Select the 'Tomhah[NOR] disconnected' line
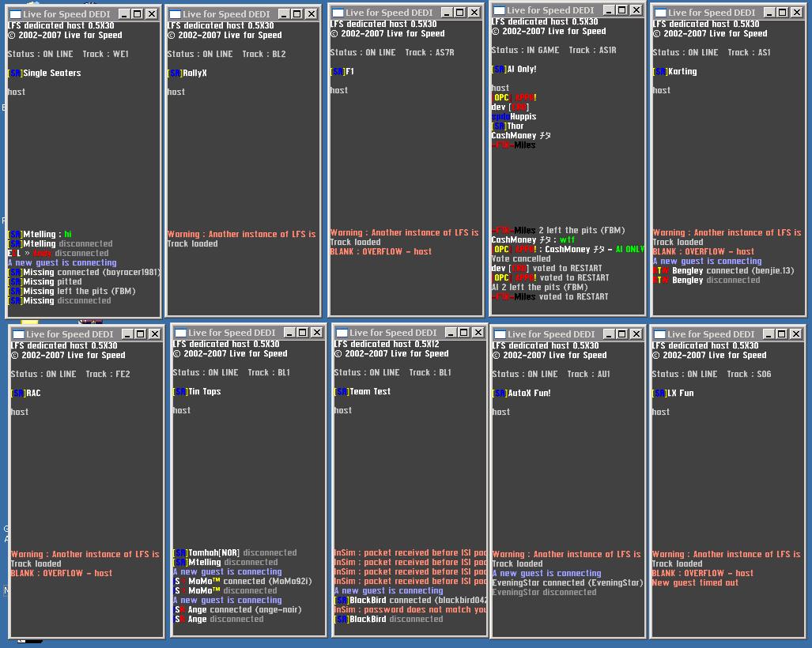Screen dimensions: 812x648 click(235, 552)
